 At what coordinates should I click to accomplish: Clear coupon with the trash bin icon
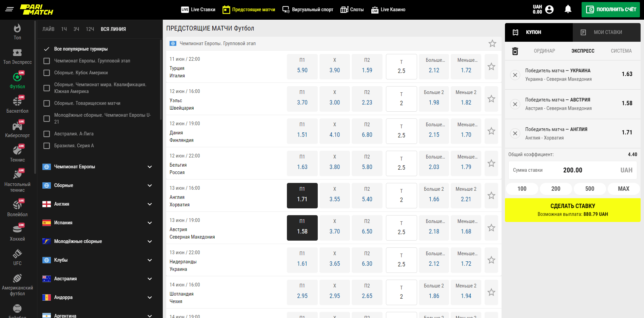click(x=515, y=51)
